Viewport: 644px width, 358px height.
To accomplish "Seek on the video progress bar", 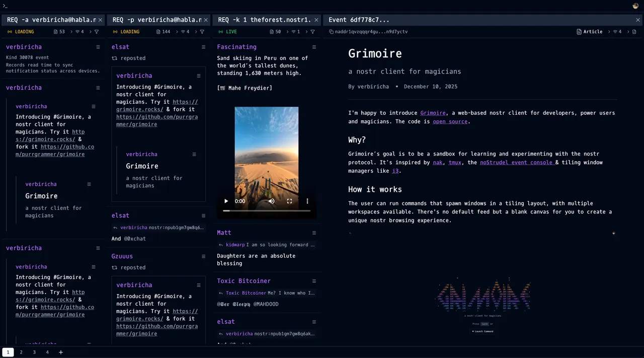I will click(x=267, y=211).
